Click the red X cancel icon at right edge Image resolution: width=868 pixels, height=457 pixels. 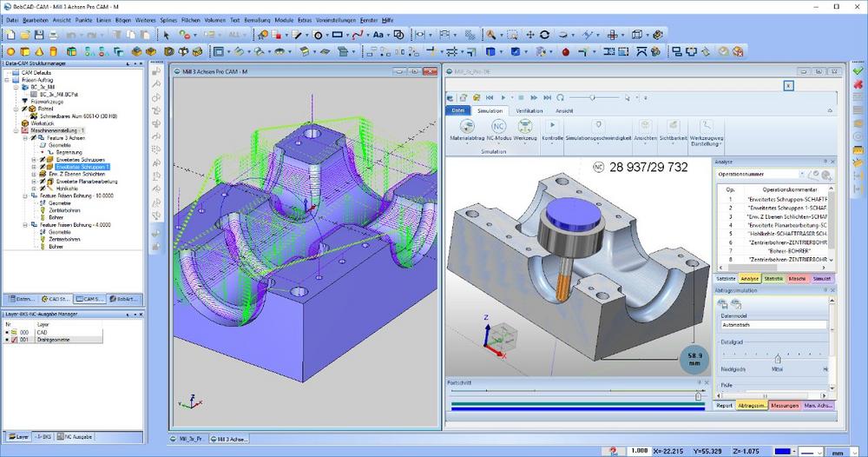(858, 84)
